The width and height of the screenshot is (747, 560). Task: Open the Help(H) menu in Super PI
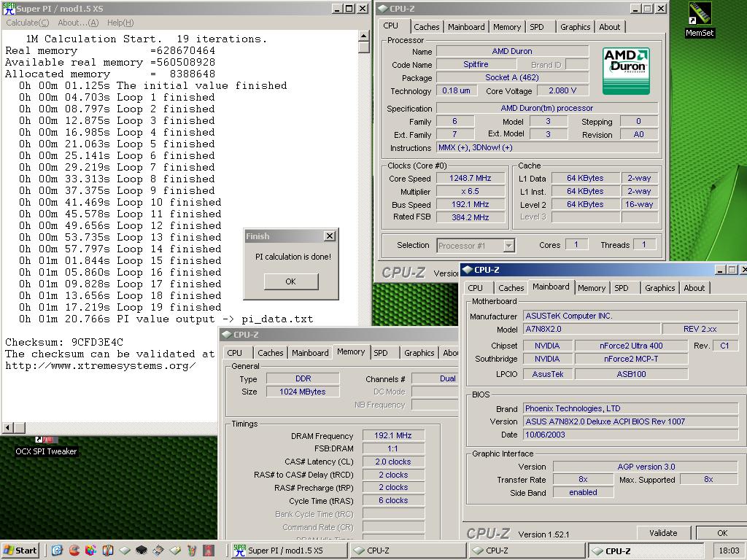pos(120,23)
